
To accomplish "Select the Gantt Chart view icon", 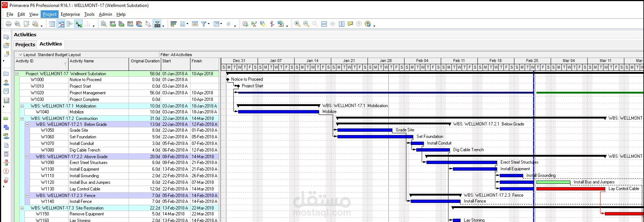I will (x=61, y=24).
